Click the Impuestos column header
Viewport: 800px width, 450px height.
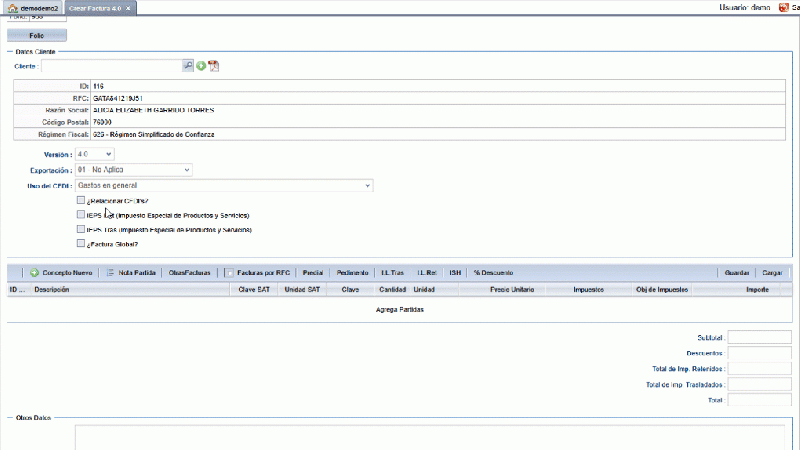(588, 289)
